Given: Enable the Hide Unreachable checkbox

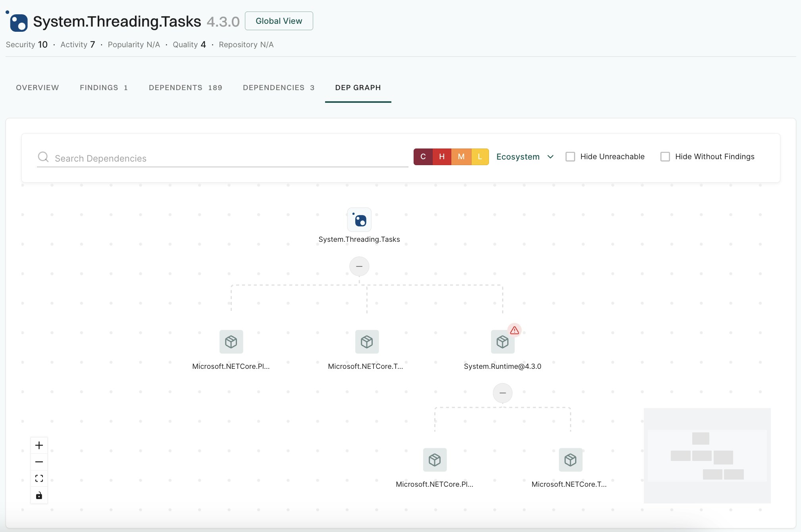Looking at the screenshot, I should pos(570,157).
